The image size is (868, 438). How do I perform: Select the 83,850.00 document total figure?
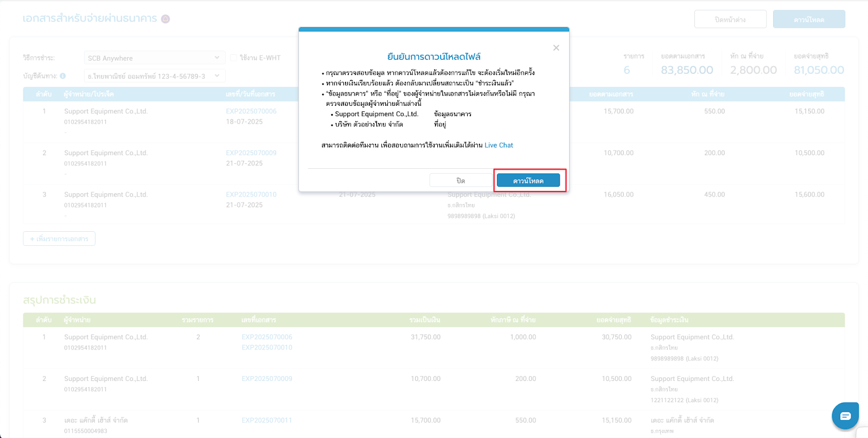pos(687,70)
